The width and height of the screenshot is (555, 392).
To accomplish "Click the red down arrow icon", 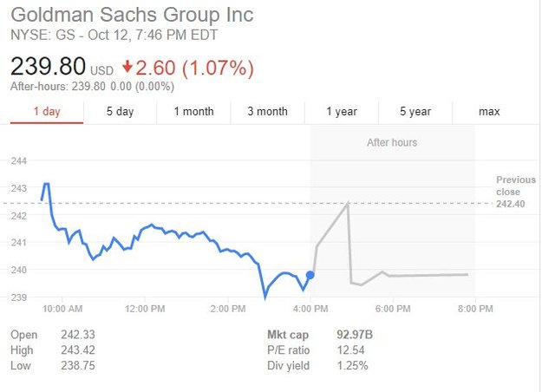I will pos(128,67).
